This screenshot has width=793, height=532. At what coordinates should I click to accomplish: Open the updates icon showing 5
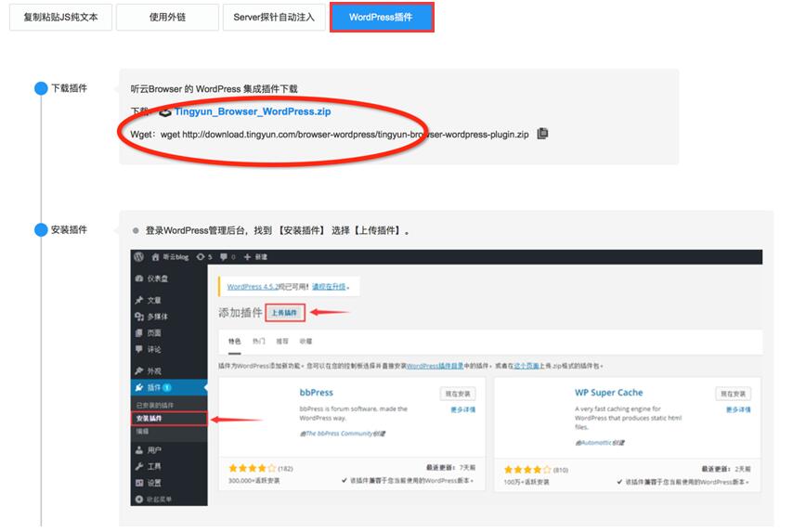(x=201, y=257)
